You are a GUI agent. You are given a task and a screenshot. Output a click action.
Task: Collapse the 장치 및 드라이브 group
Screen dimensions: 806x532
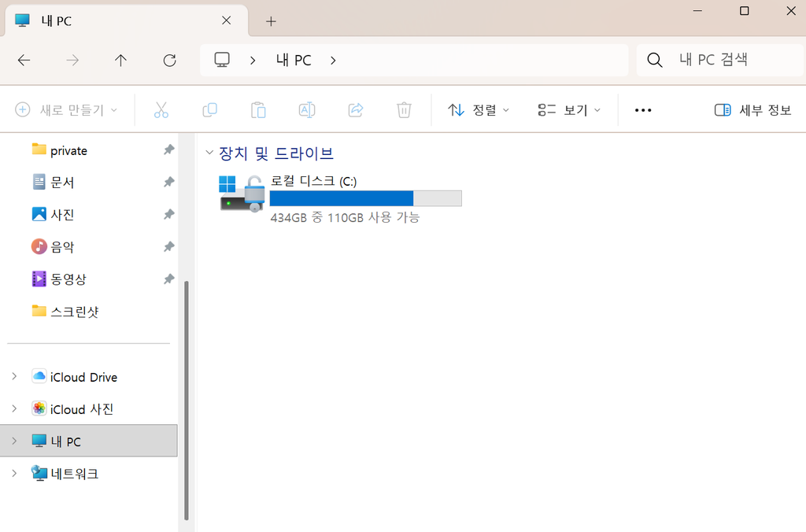[209, 152]
